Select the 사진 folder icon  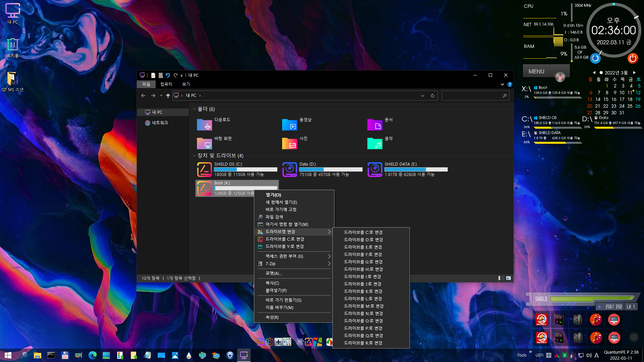[x=290, y=143]
